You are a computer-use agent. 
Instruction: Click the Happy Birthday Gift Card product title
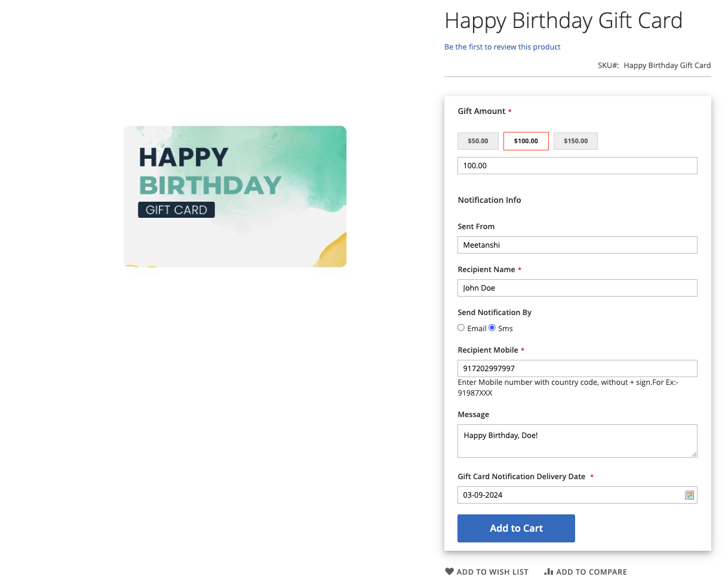coord(563,20)
